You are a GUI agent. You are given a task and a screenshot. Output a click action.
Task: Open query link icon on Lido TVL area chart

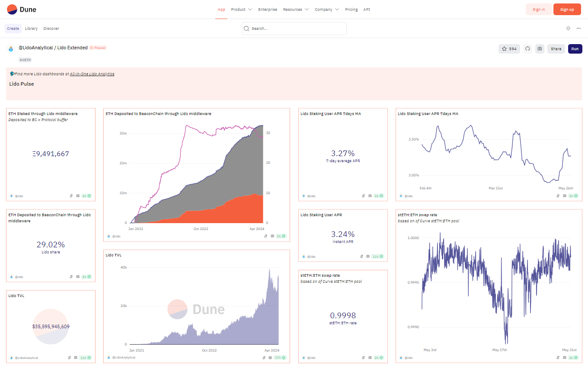click(264, 358)
